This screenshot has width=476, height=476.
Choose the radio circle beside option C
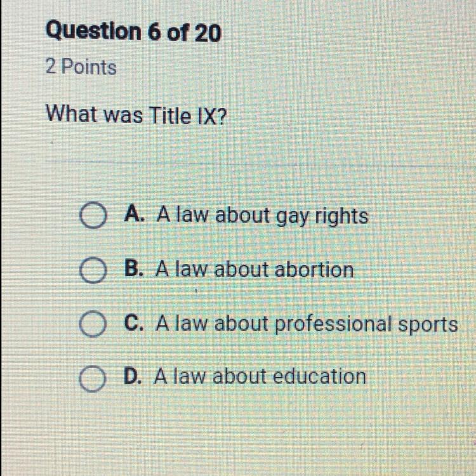(x=93, y=324)
